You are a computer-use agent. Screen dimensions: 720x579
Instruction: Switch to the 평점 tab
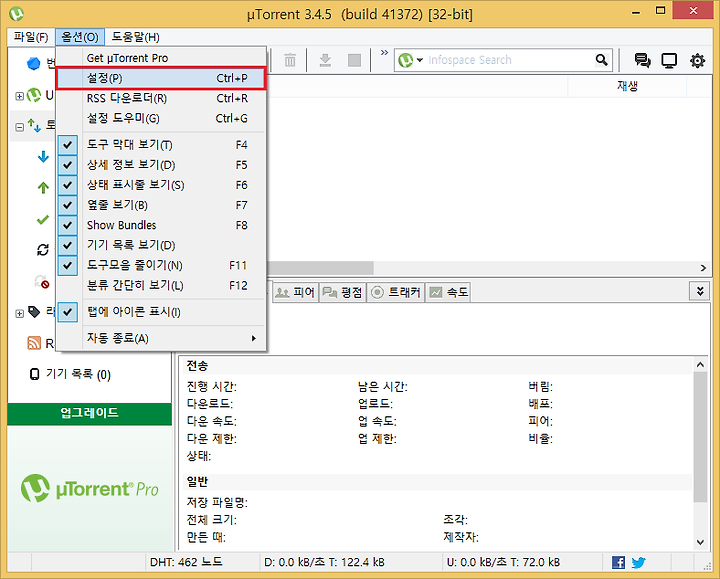[x=343, y=292]
